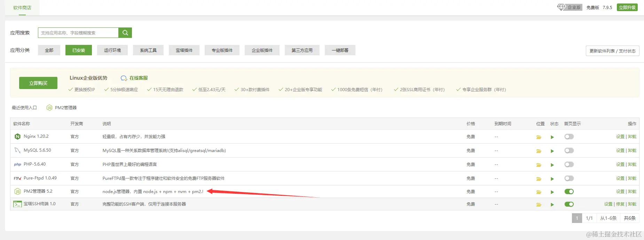Click the php logo icon
644x240 pixels.
[x=17, y=164]
